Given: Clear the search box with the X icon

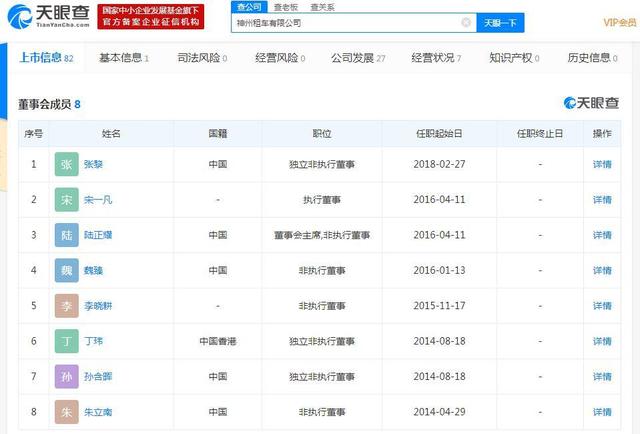Looking at the screenshot, I should click(x=466, y=22).
